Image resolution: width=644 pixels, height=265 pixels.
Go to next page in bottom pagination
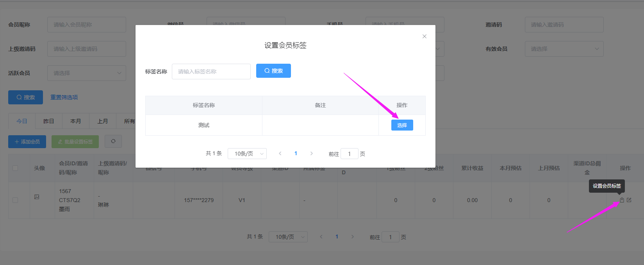click(352, 237)
